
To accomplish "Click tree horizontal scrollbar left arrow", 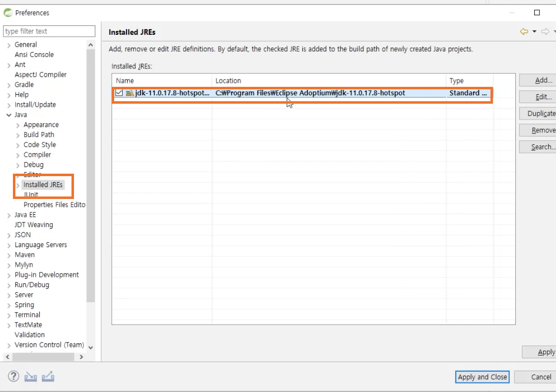I will point(7,357).
